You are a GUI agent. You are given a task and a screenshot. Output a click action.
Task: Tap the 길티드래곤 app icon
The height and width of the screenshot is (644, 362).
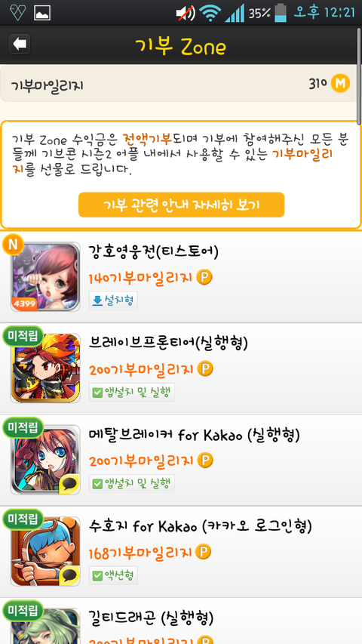pyautogui.click(x=45, y=626)
